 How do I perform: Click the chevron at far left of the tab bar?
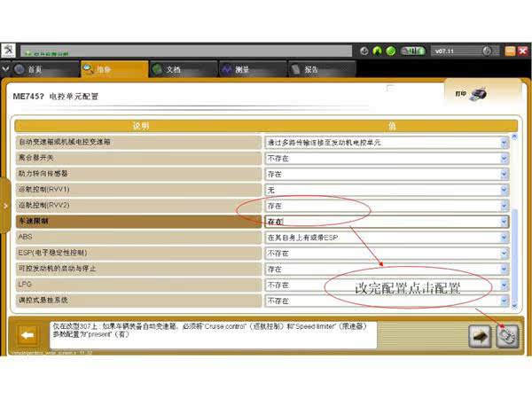coord(5,69)
